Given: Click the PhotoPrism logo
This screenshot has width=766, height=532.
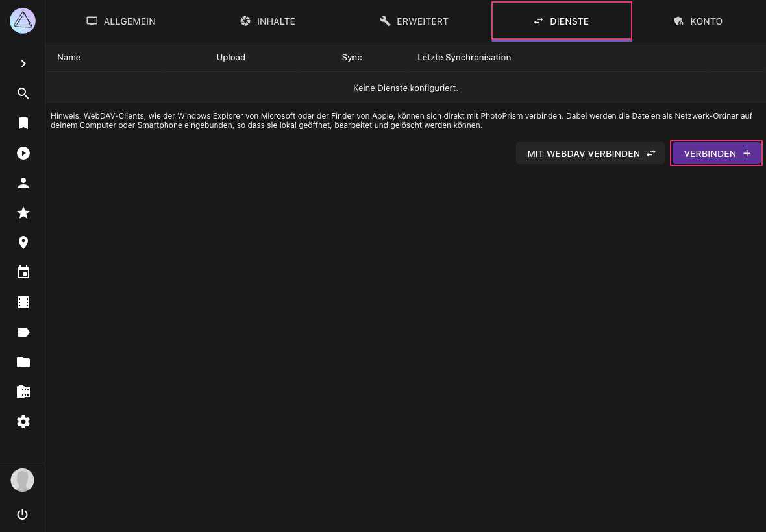Looking at the screenshot, I should 23,20.
